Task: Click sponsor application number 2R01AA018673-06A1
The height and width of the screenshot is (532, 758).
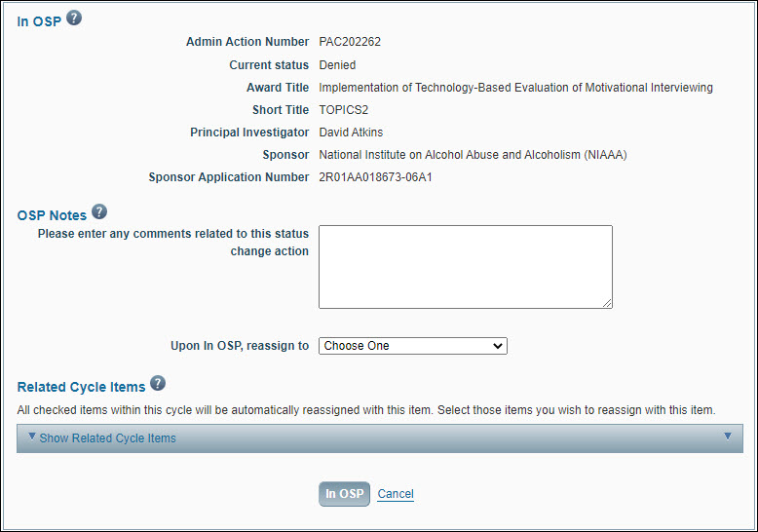Action: tap(375, 177)
